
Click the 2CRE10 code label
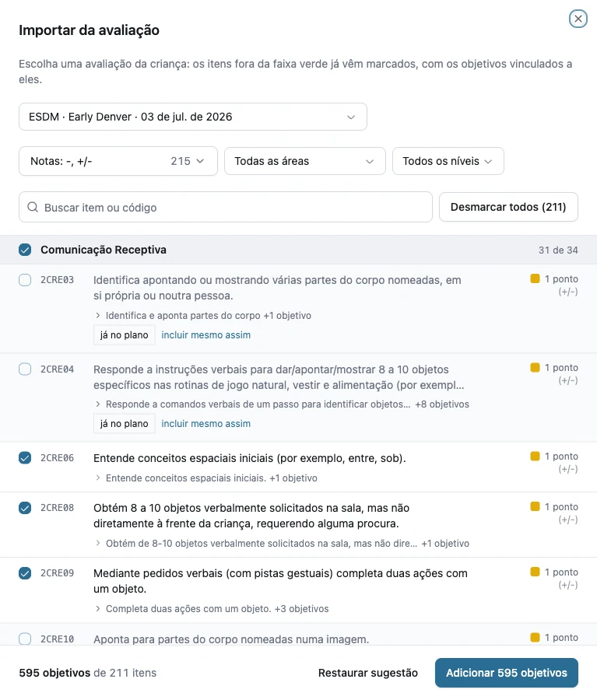tap(57, 639)
